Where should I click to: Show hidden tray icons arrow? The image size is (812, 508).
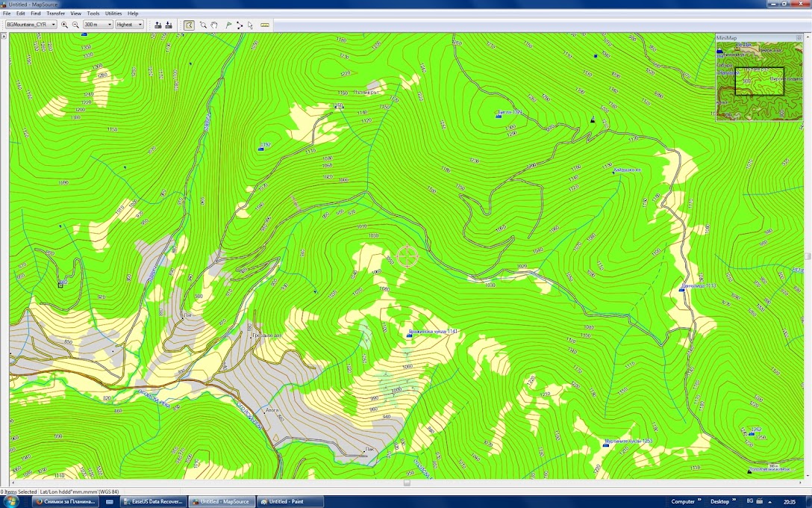770,502
